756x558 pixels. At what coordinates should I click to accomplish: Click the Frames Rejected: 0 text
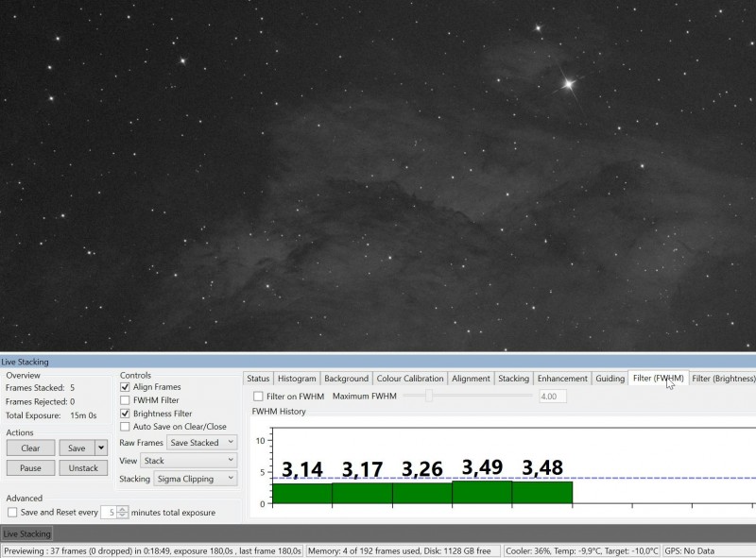pyautogui.click(x=40, y=401)
